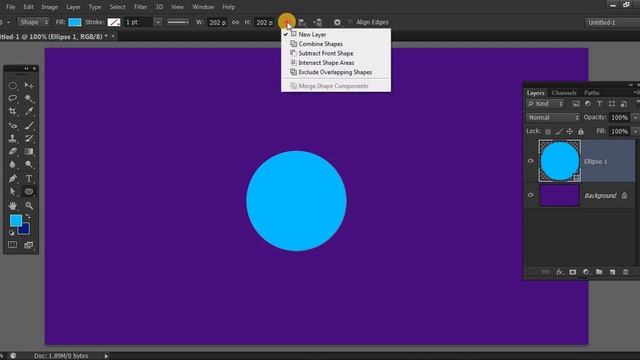
Task: Open path alignment options
Action: pyautogui.click(x=302, y=22)
